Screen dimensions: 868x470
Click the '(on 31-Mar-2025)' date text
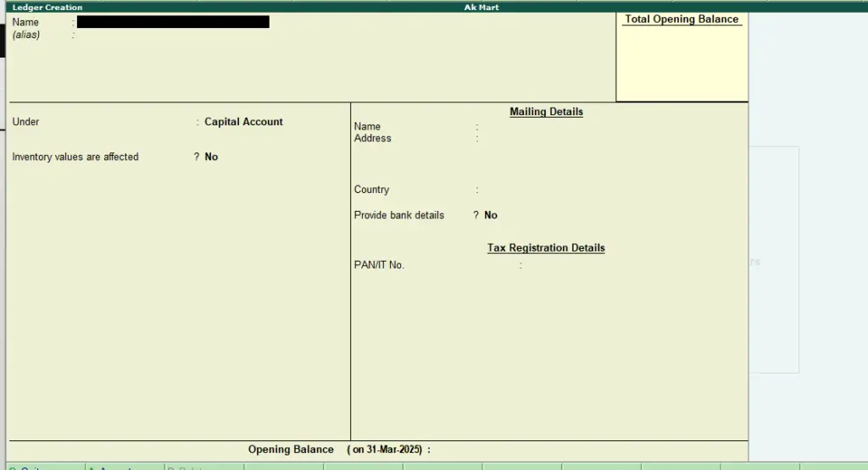click(x=385, y=450)
